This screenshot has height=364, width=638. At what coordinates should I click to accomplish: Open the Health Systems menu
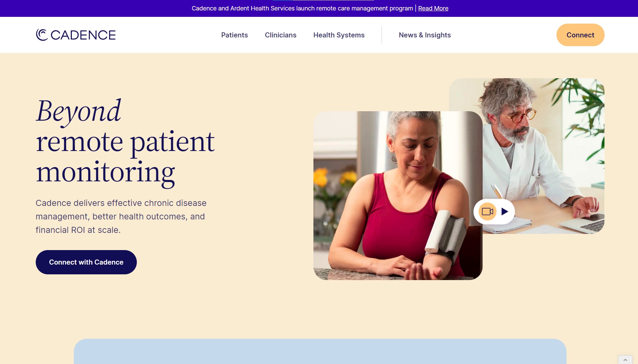(339, 35)
